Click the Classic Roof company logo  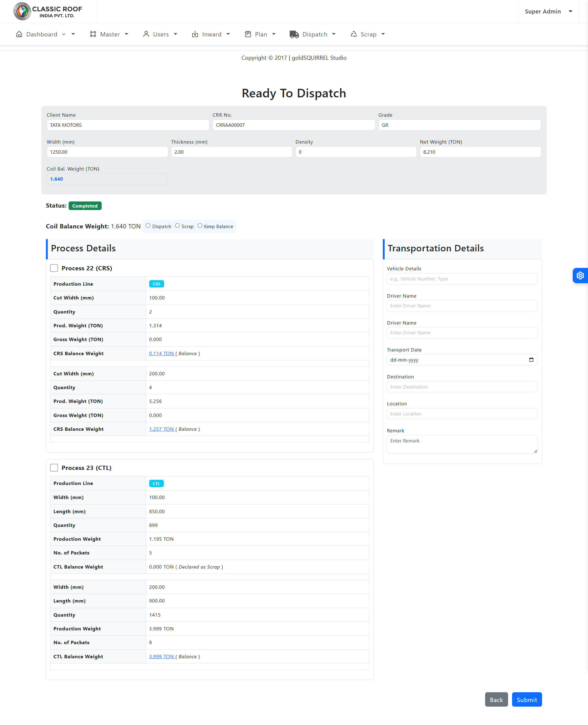pyautogui.click(x=47, y=11)
